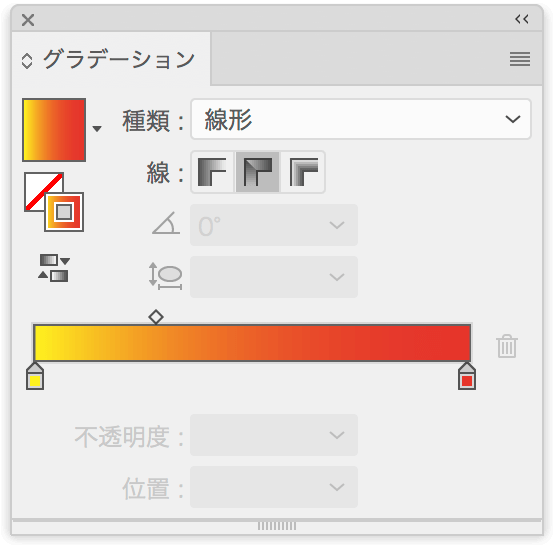
Task: Open the gradient panel hamburger menu
Action: pyautogui.click(x=520, y=59)
